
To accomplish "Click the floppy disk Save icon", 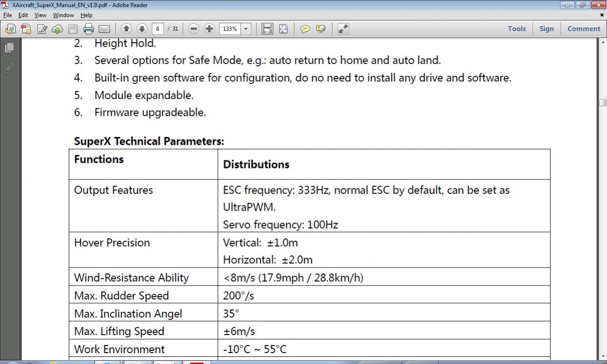I will [73, 29].
